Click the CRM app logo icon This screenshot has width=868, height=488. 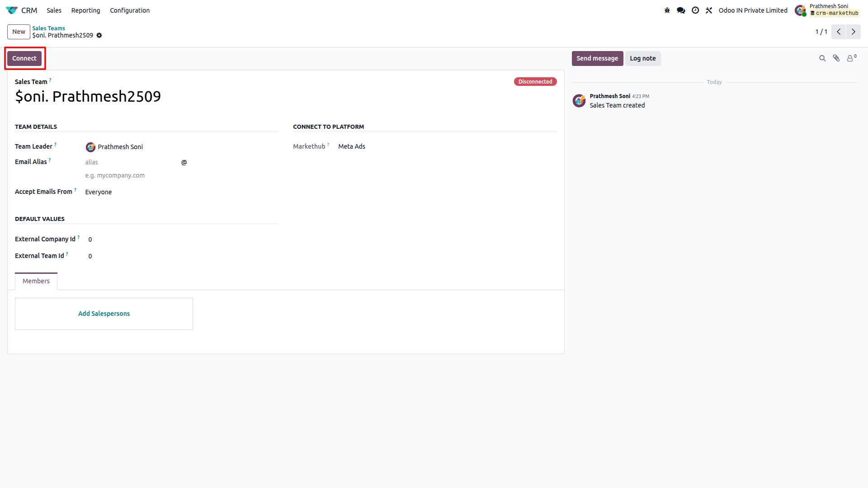12,10
